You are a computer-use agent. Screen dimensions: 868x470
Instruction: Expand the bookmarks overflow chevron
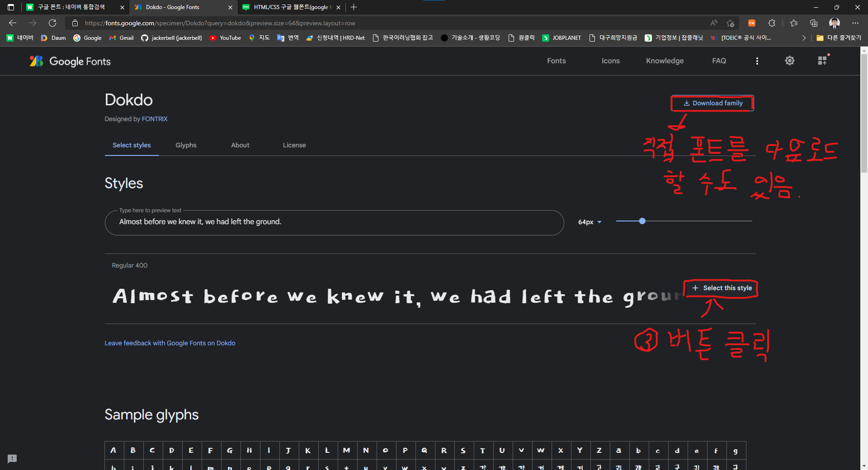coord(804,38)
